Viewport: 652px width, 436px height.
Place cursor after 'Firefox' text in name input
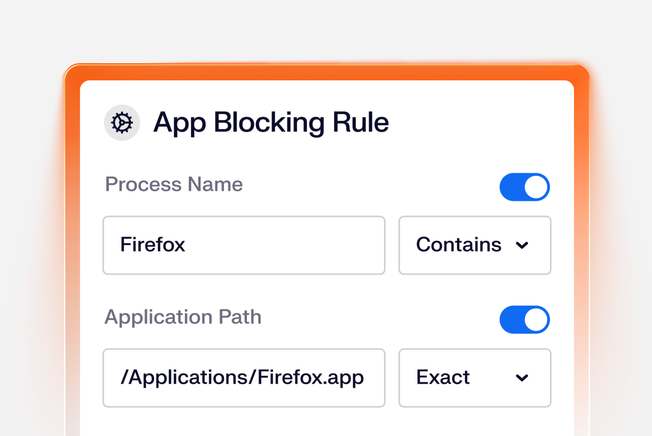[x=187, y=245]
